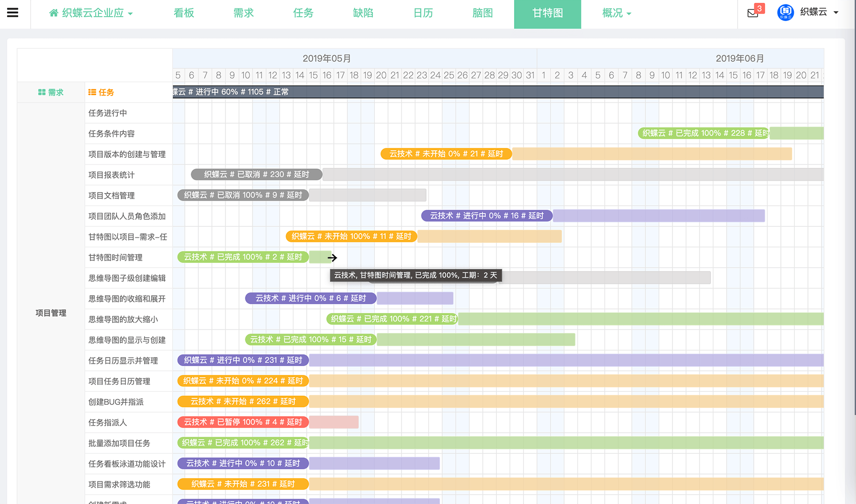Click the 项目文档管理 task row

coord(128,195)
